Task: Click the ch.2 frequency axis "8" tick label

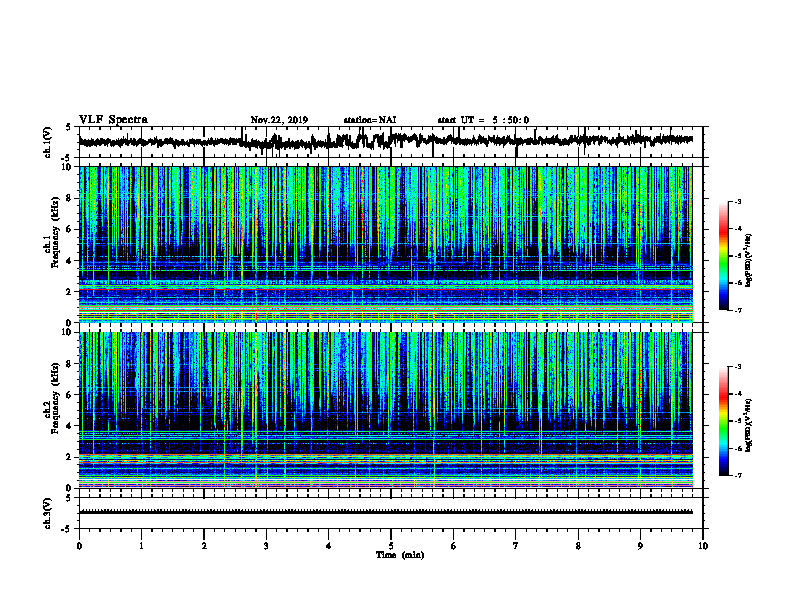Action: [71, 364]
